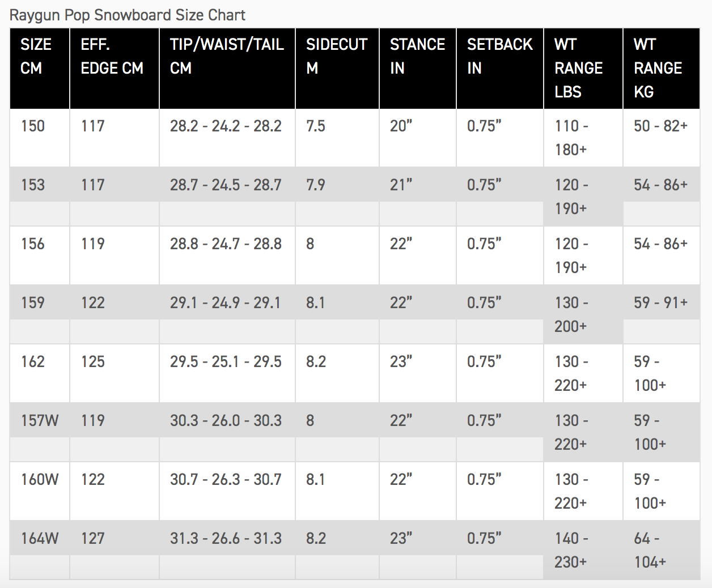712x588 pixels.
Task: Select the SIZE CM column header
Action: pos(36,56)
